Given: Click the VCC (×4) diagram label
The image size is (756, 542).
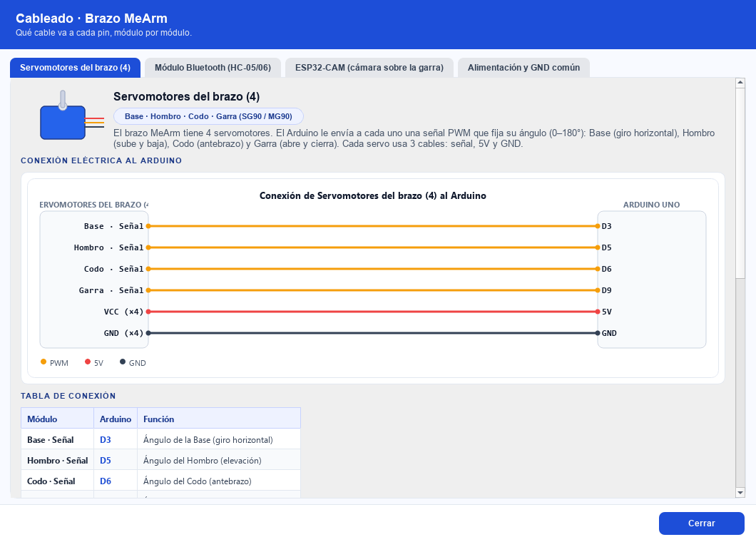Looking at the screenshot, I should point(123,312).
